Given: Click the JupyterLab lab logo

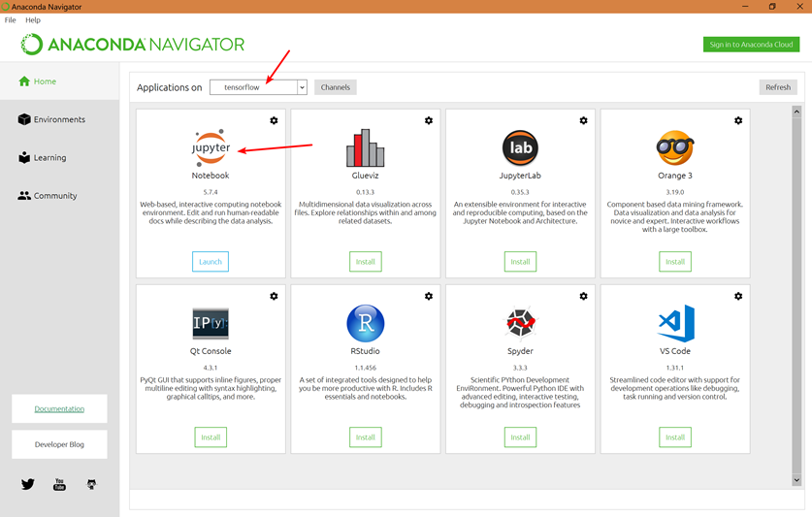Looking at the screenshot, I should [x=520, y=147].
